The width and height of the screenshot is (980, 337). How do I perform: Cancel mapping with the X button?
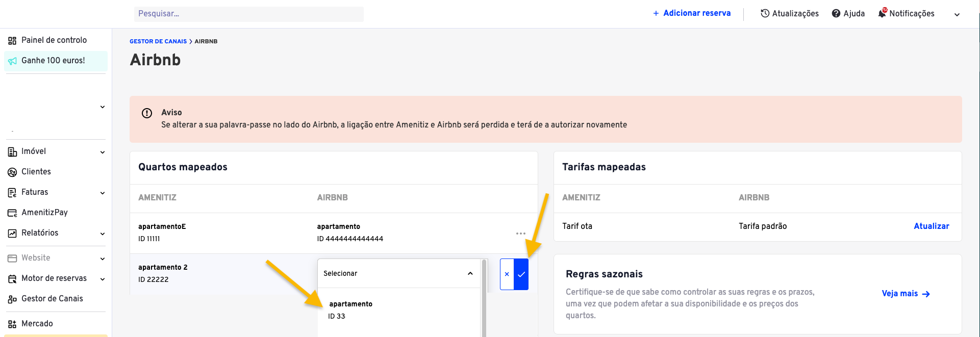pyautogui.click(x=507, y=274)
